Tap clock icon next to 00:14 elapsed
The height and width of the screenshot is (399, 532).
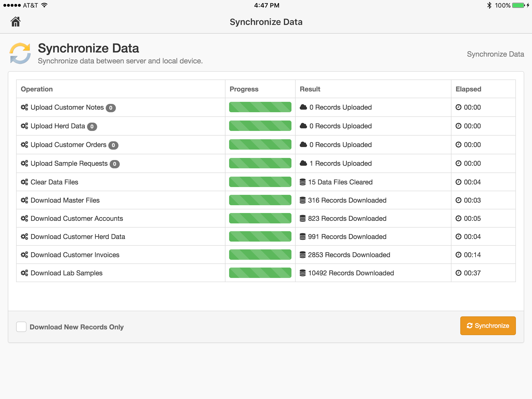pyautogui.click(x=458, y=255)
